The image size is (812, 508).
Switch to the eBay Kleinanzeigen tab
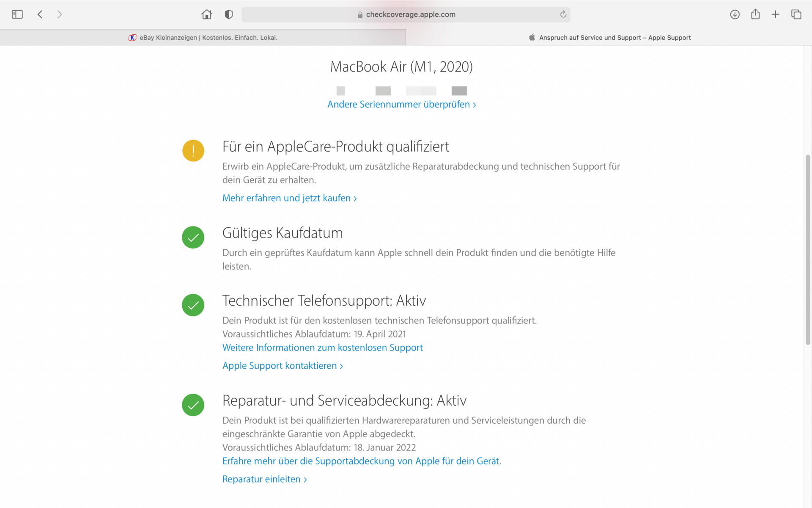click(203, 38)
